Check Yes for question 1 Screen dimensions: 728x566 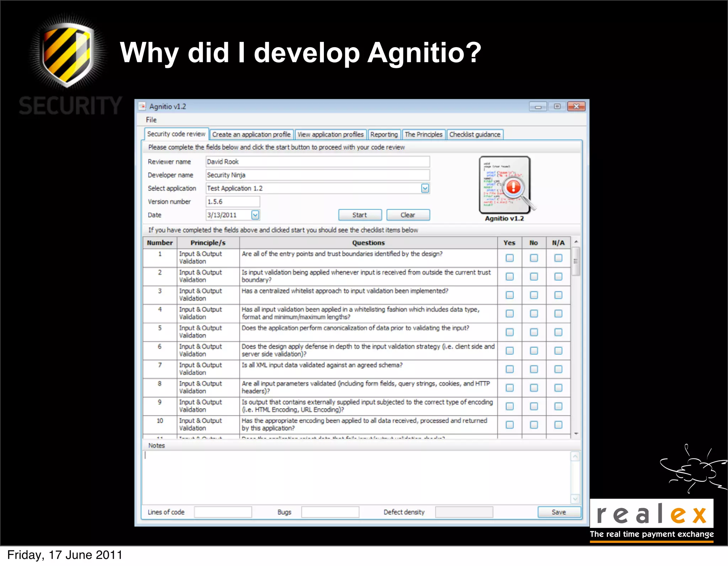(509, 258)
